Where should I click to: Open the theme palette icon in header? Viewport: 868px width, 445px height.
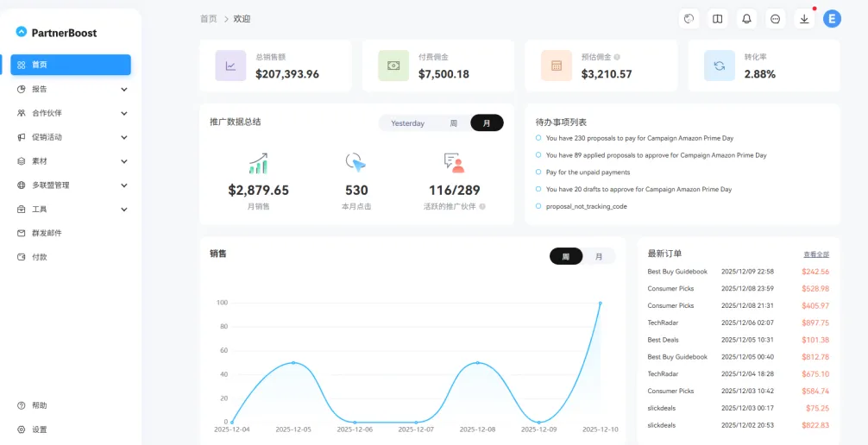[689, 19]
